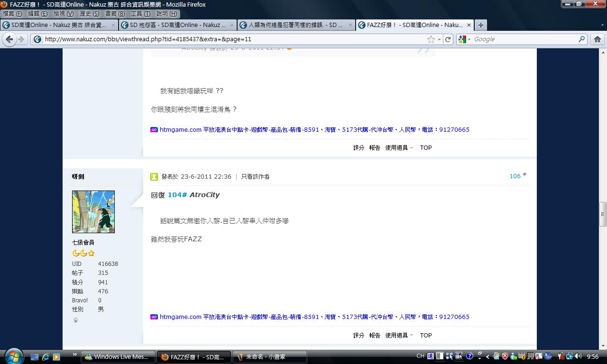Click the user avatar image of 呀釗

point(93,212)
